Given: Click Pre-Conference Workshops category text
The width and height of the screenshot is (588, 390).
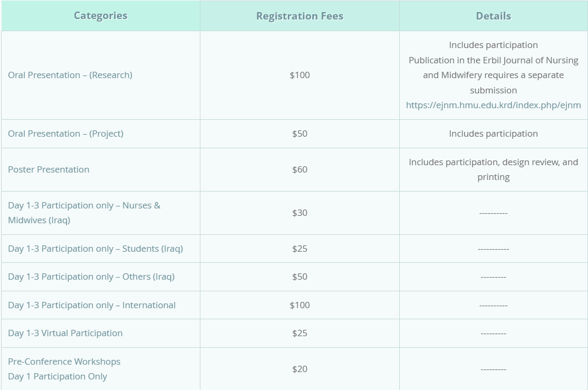Looking at the screenshot, I should [x=64, y=362].
